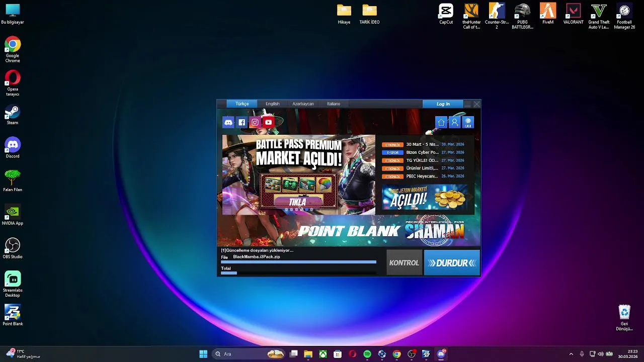Select Opera tarayıcı desktop icon
Image resolution: width=644 pixels, height=362 pixels.
tap(13, 83)
